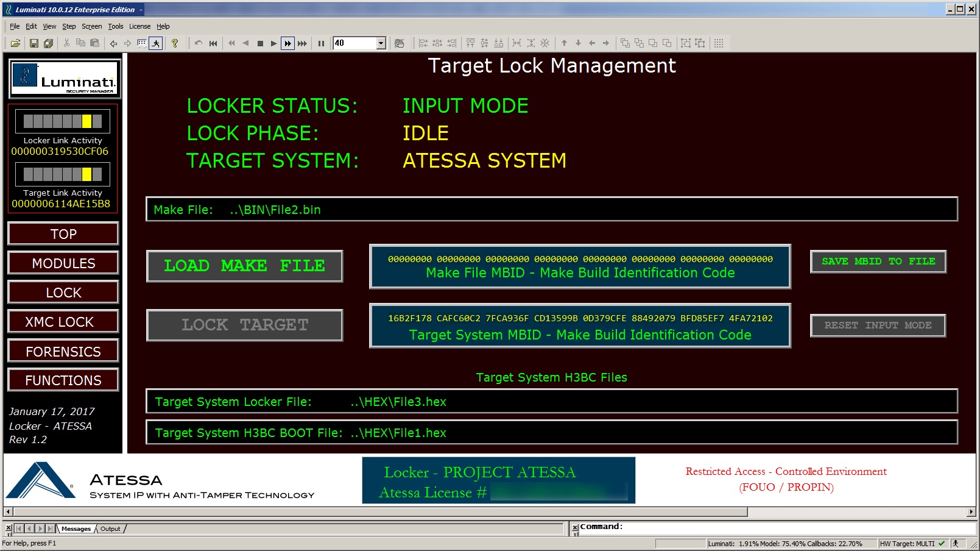The height and width of the screenshot is (551, 980).
Task: Click the skip-to-start playback icon
Action: tap(213, 43)
